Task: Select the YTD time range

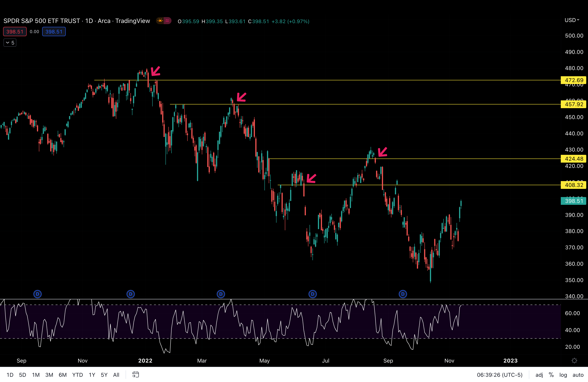Action: point(77,375)
